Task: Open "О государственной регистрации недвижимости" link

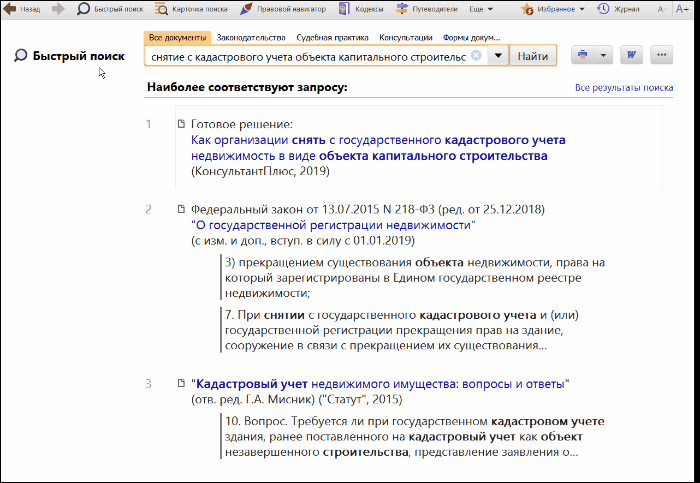Action: (x=333, y=225)
